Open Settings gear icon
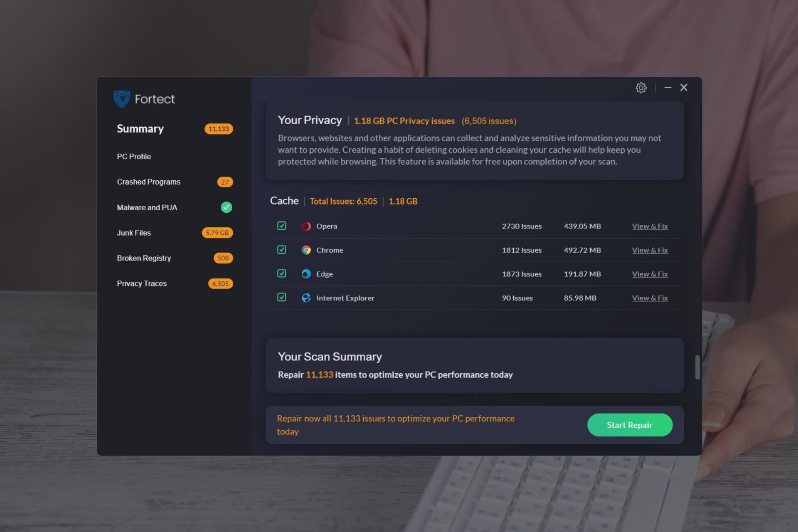The width and height of the screenshot is (798, 532). coord(640,87)
